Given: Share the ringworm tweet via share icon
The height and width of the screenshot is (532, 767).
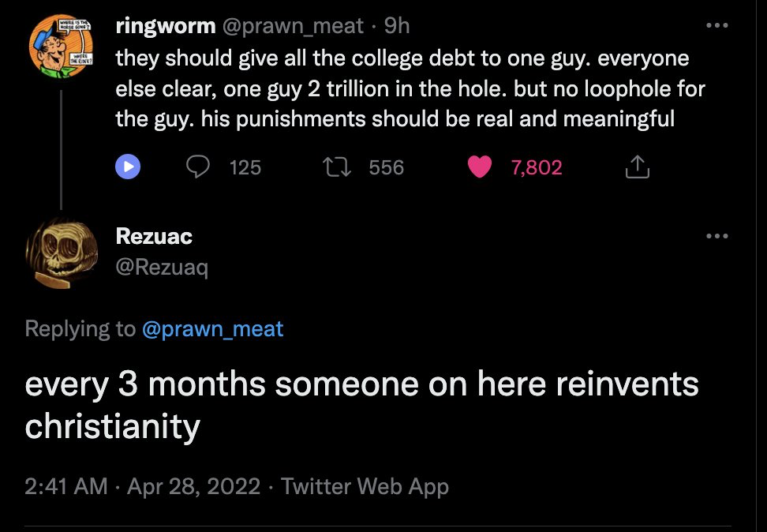Looking at the screenshot, I should click(637, 167).
